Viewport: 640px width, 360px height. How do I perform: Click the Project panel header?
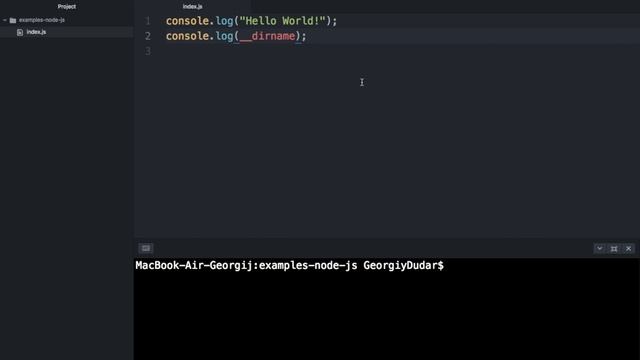pos(67,7)
